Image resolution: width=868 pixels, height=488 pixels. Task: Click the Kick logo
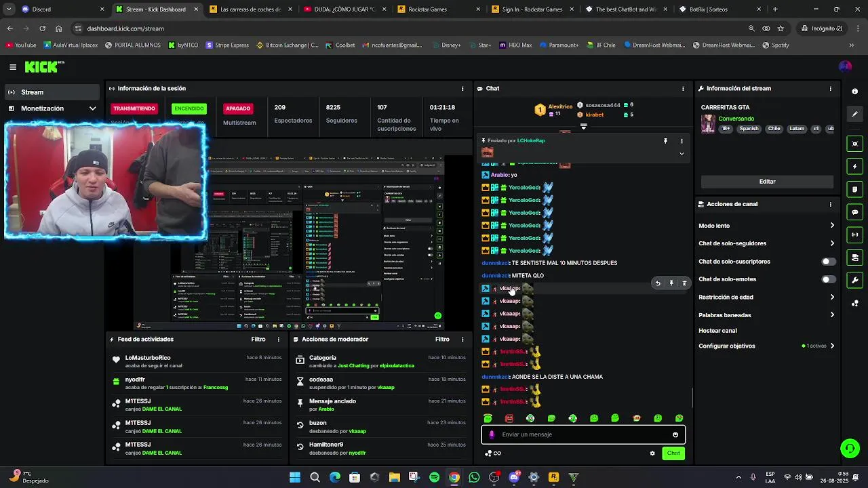coord(44,66)
